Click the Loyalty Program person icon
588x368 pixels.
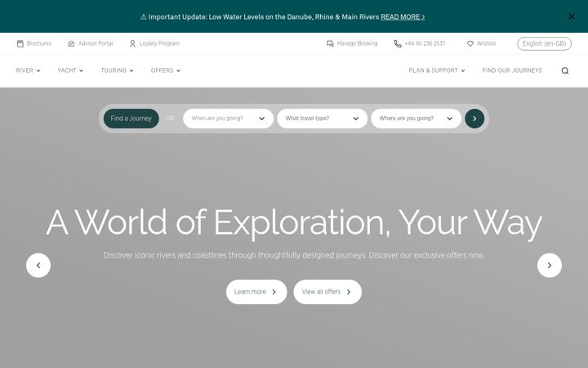click(x=132, y=44)
